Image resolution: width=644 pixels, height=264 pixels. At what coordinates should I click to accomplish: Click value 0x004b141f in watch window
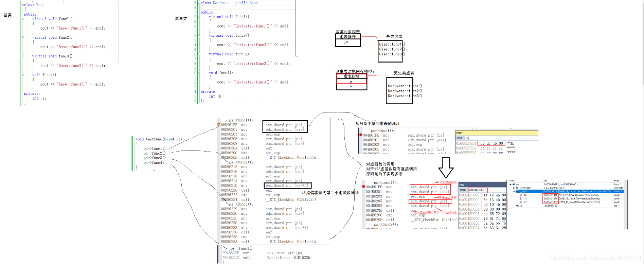(551, 195)
